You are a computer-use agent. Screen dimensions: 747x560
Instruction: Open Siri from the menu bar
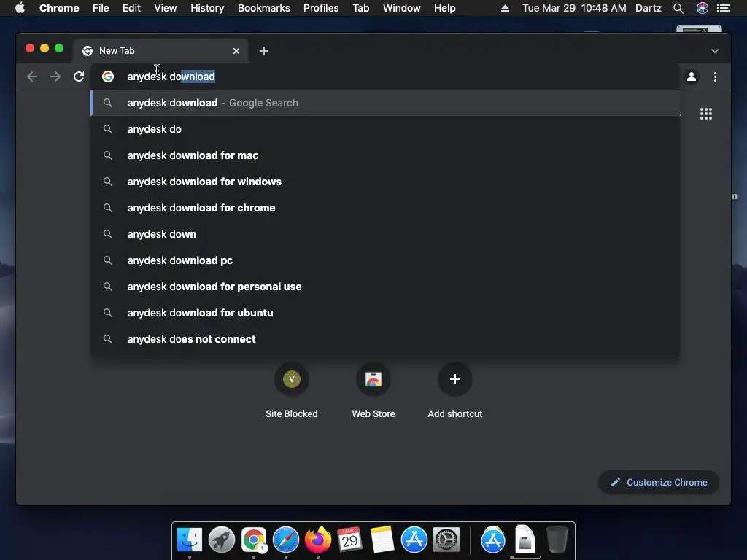[x=703, y=8]
